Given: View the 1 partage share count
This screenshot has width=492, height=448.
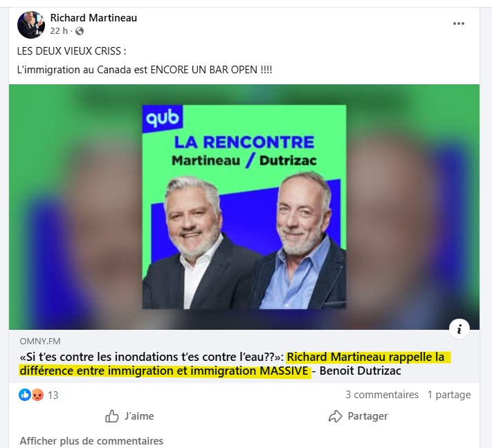Looking at the screenshot, I should (449, 395).
